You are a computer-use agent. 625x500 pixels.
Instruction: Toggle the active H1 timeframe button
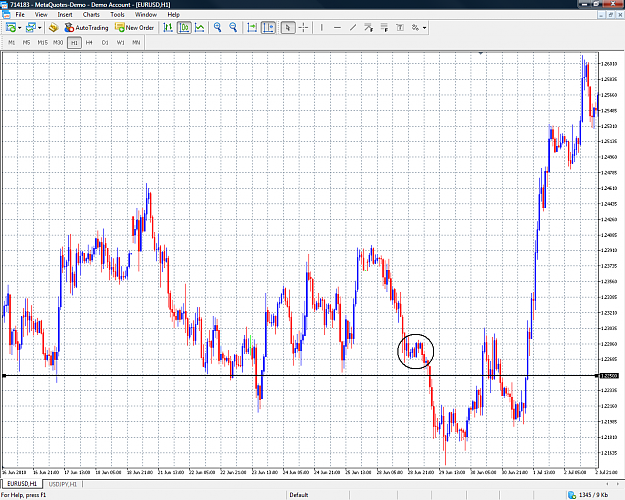pyautogui.click(x=74, y=43)
